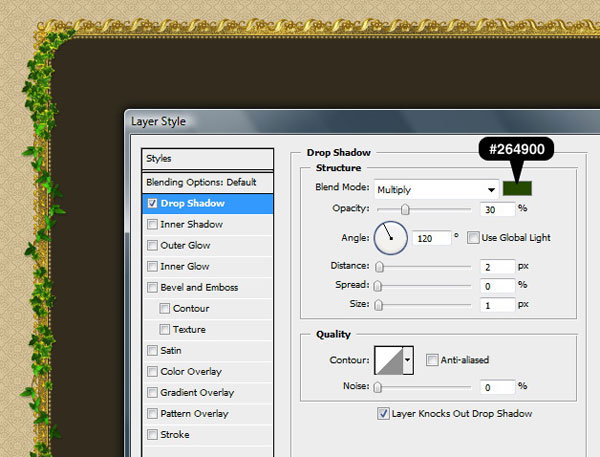
Task: Select the Outer Glow style row
Action: click(x=208, y=245)
